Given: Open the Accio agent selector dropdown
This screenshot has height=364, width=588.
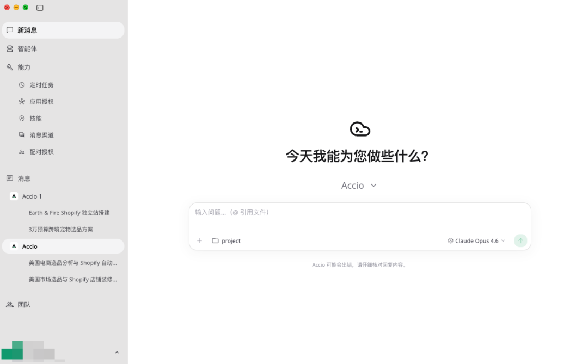Looking at the screenshot, I should pyautogui.click(x=359, y=186).
